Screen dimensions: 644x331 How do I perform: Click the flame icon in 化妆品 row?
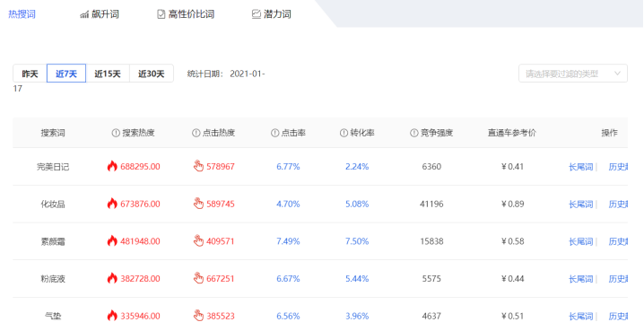tap(112, 204)
